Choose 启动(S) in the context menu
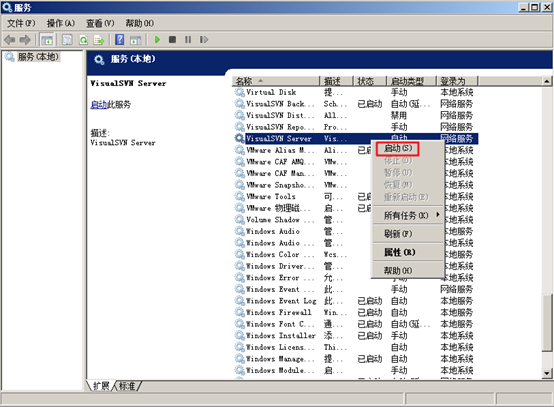Image resolution: width=554 pixels, height=407 pixels. tap(398, 148)
